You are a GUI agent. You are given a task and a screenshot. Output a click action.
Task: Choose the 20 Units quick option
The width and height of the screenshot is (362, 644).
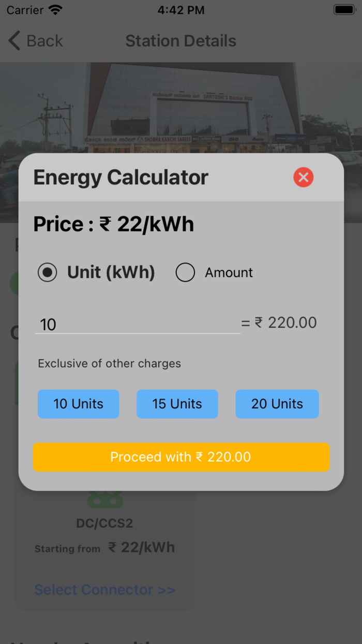coord(277,404)
